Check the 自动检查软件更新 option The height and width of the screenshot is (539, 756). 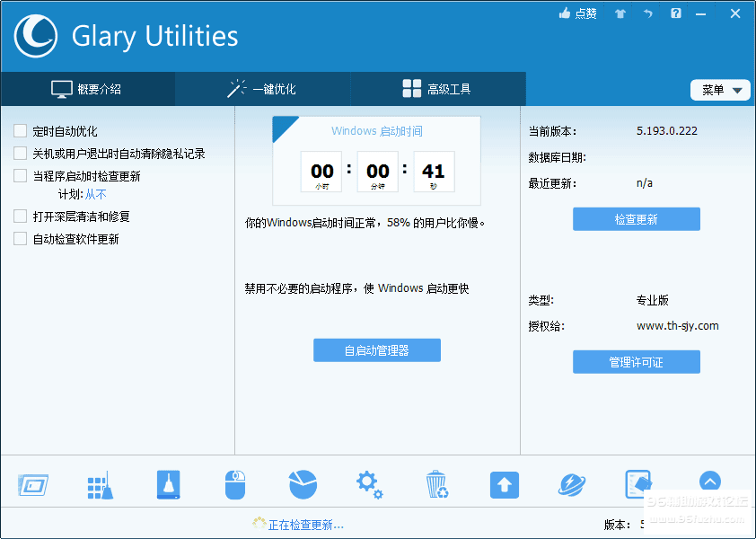[21, 239]
